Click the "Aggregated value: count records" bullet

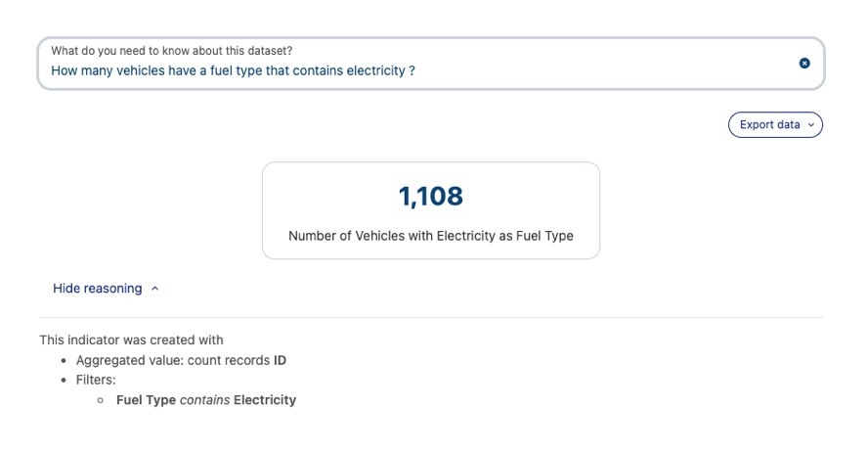174,360
